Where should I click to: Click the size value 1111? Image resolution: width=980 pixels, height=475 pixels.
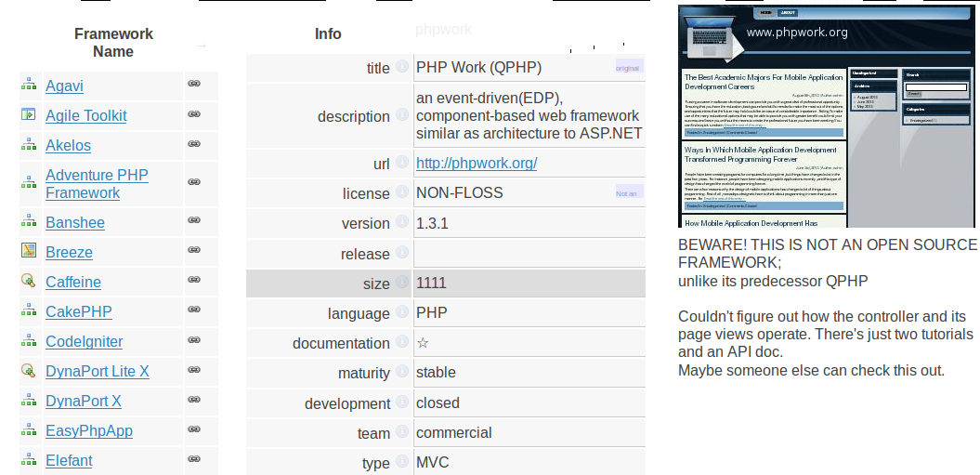pos(431,283)
